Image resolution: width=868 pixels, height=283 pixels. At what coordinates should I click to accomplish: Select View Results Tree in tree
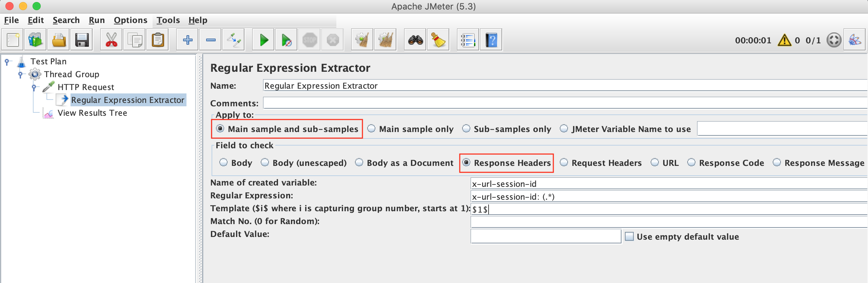click(x=92, y=113)
